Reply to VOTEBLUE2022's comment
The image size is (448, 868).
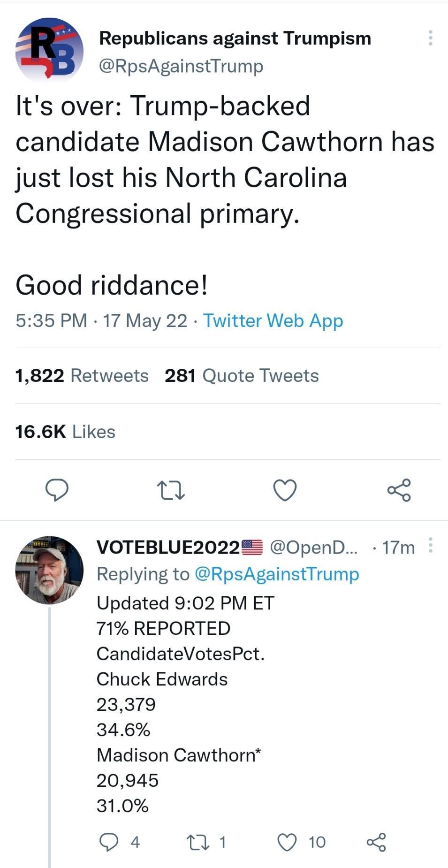(x=109, y=841)
